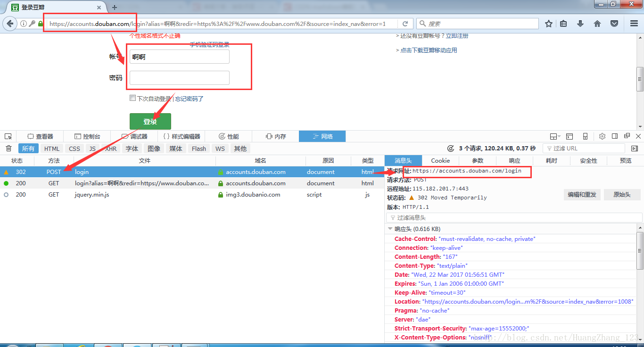The image size is (644, 347).
Task: Click the browser back arrow button
Action: pyautogui.click(x=10, y=24)
